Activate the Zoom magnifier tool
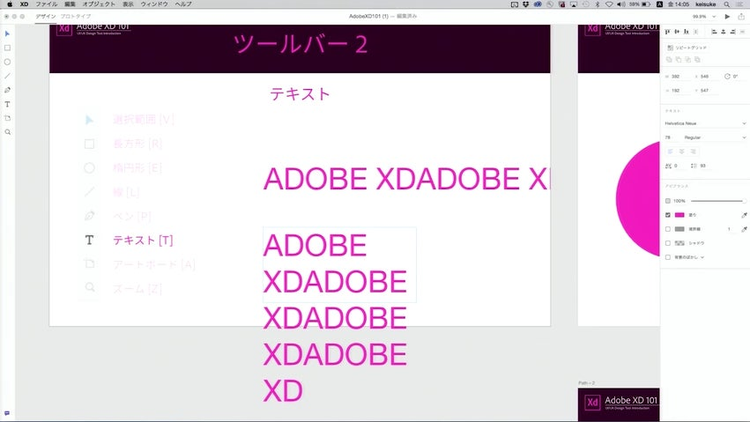Viewport: 750px width, 422px height. pyautogui.click(x=7, y=132)
